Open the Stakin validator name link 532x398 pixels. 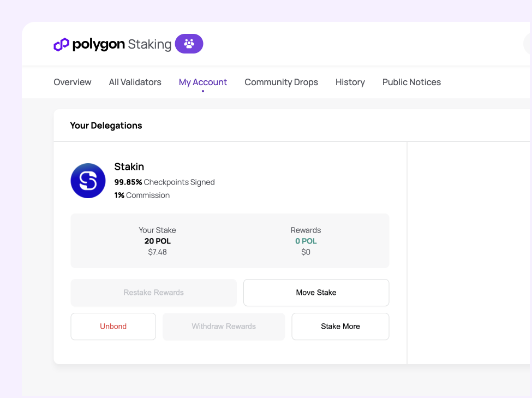(x=128, y=167)
